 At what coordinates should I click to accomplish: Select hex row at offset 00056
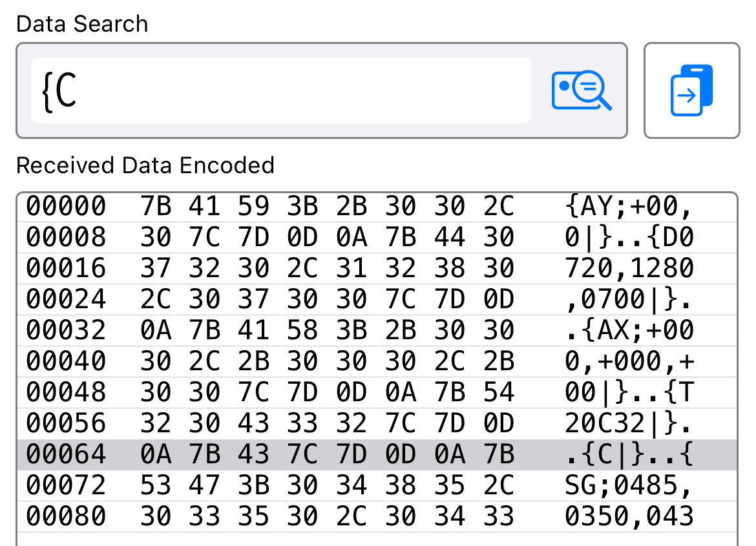tap(377, 424)
